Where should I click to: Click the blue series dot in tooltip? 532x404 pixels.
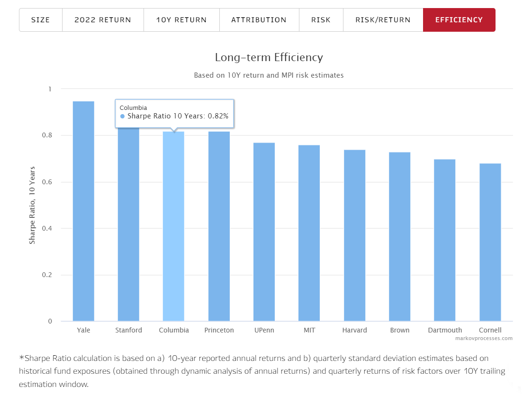coord(123,116)
